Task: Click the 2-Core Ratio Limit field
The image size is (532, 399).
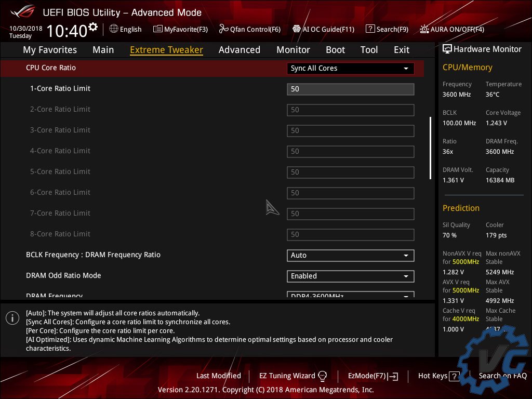Action: [351, 110]
